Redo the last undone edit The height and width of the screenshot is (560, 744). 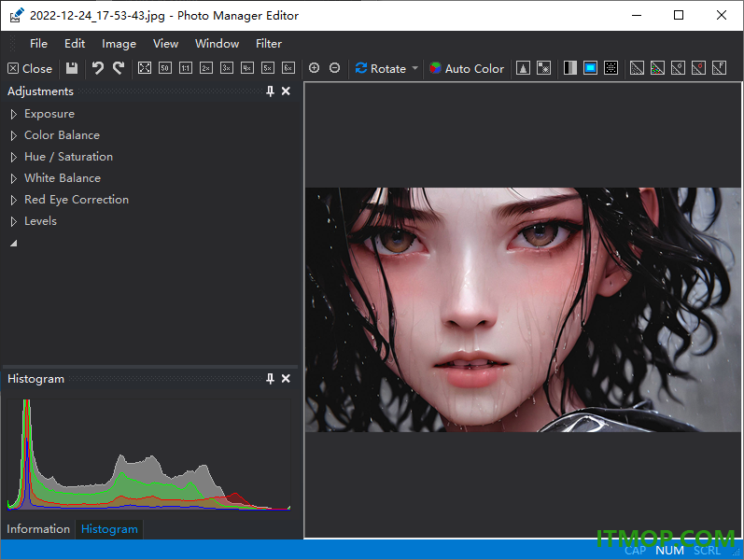119,68
